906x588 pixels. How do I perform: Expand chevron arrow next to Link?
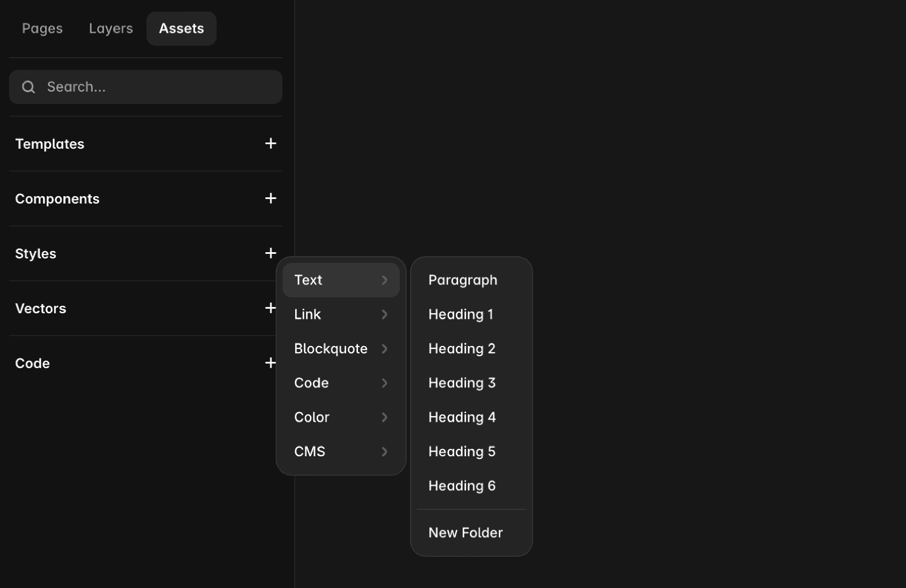(x=385, y=314)
